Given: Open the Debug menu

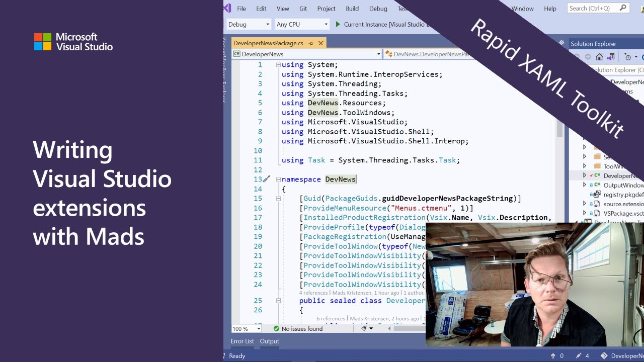Looking at the screenshot, I should tap(378, 9).
